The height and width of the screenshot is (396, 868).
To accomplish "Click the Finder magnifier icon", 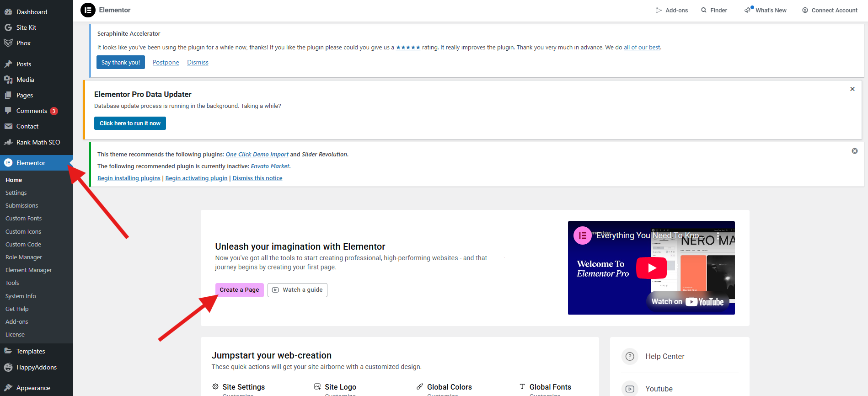I will [x=704, y=10].
